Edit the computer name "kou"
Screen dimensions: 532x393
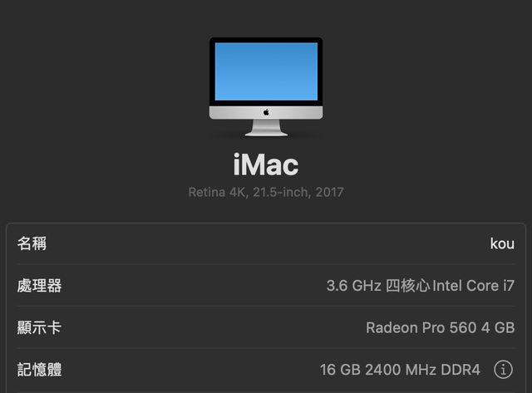pos(502,244)
